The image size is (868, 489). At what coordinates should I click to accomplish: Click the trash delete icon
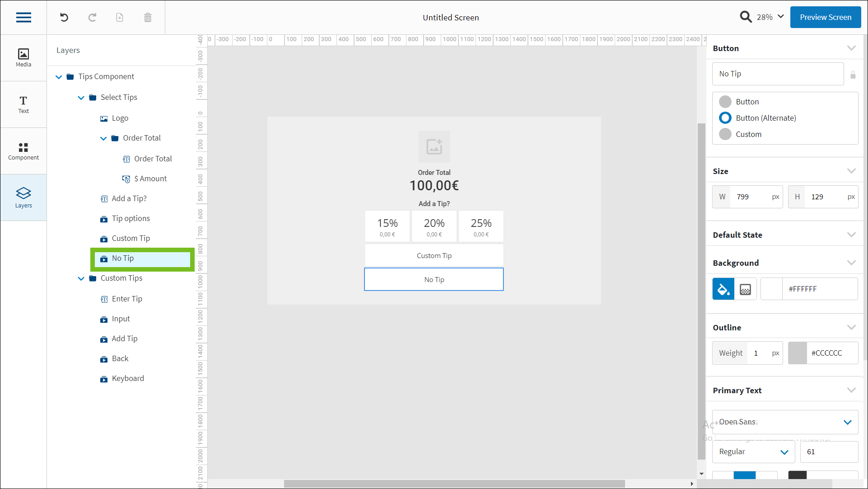pyautogui.click(x=148, y=17)
